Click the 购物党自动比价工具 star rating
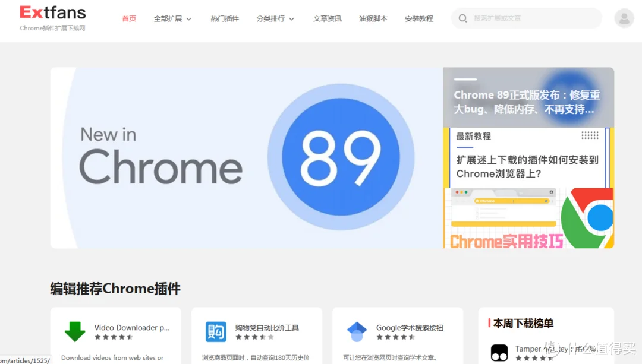This screenshot has height=364, width=642. click(x=254, y=337)
